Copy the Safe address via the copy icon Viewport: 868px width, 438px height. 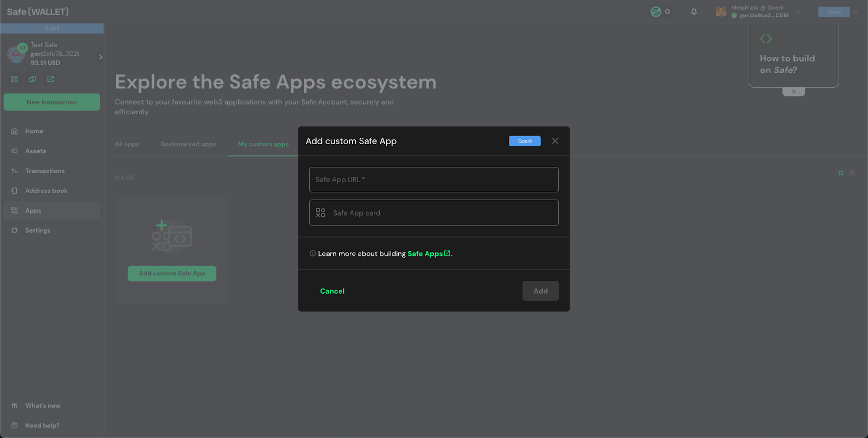pos(33,79)
